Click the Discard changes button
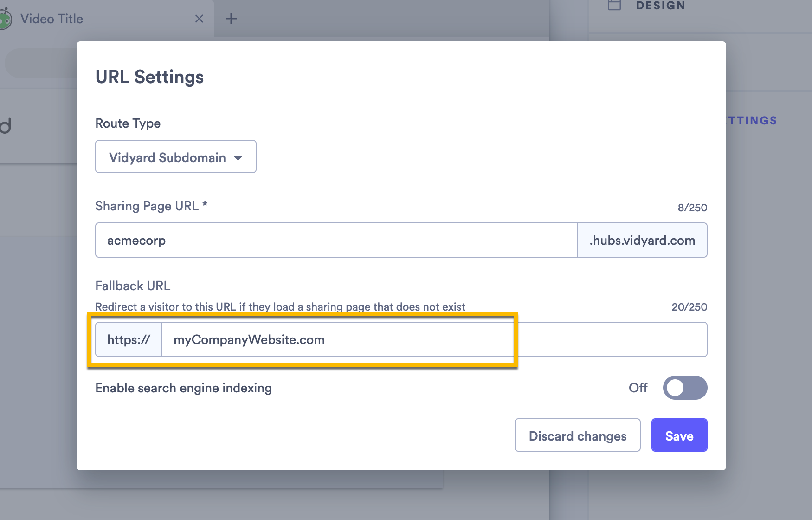The height and width of the screenshot is (520, 812). (x=578, y=435)
